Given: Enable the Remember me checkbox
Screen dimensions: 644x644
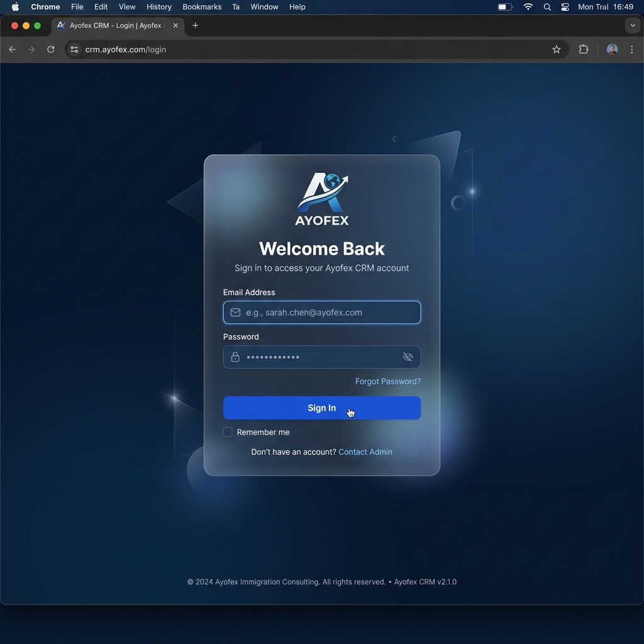Looking at the screenshot, I should 228,432.
